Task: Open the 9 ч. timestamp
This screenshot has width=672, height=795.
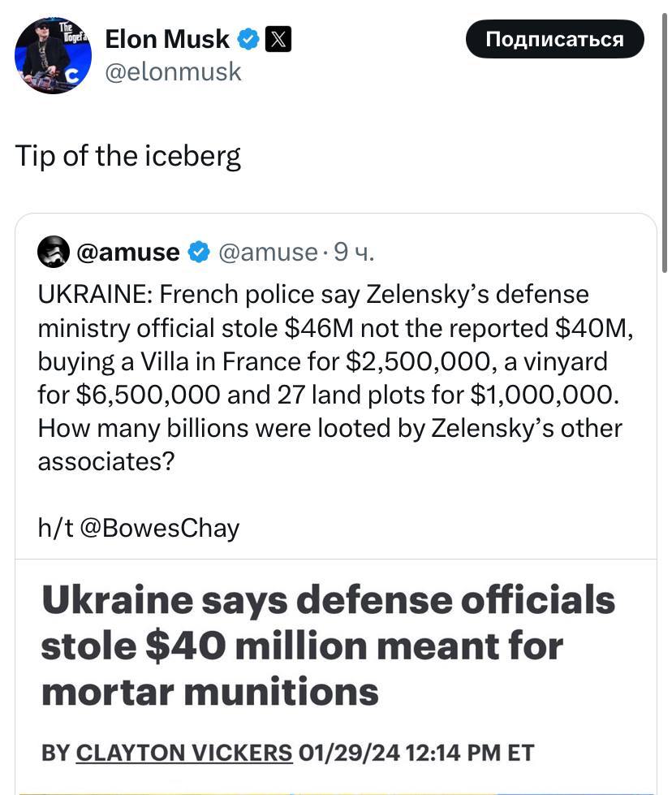Action: click(354, 253)
